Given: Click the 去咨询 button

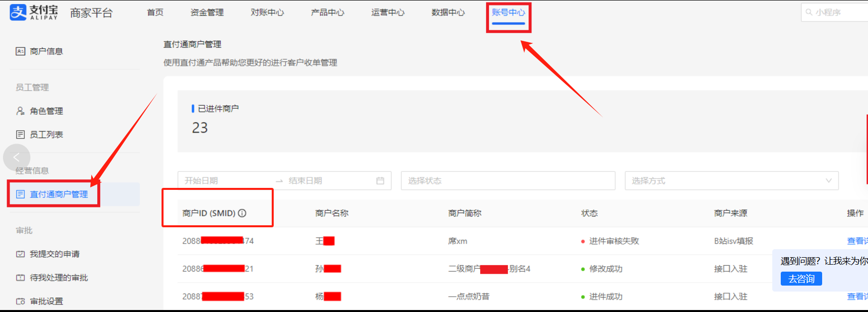Looking at the screenshot, I should point(801,279).
